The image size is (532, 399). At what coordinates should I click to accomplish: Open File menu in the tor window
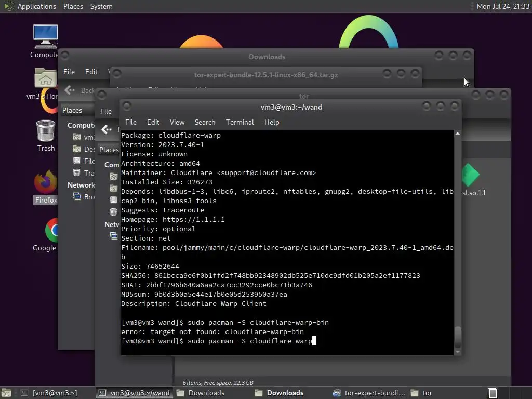tap(106, 111)
